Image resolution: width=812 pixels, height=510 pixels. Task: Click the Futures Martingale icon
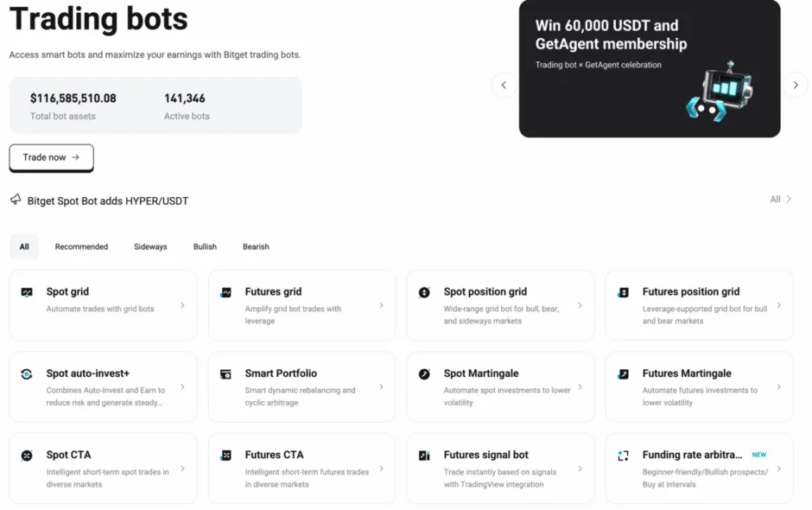pyautogui.click(x=624, y=373)
